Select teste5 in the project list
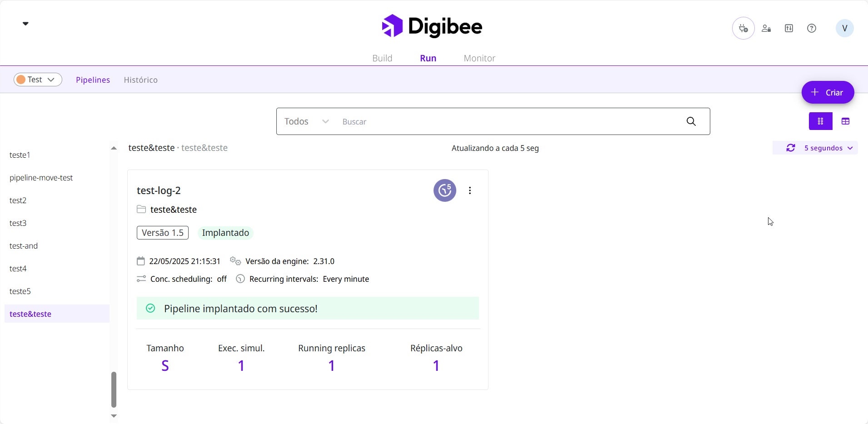 (20, 291)
